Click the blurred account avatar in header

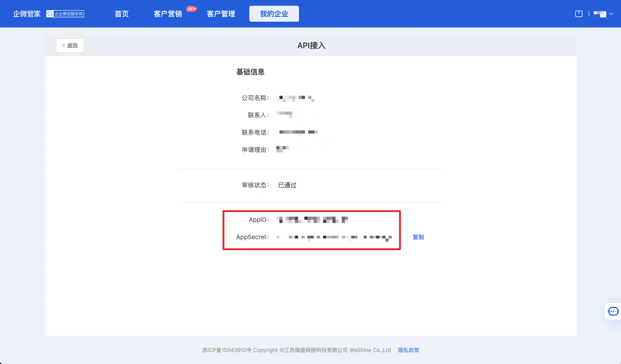[600, 14]
